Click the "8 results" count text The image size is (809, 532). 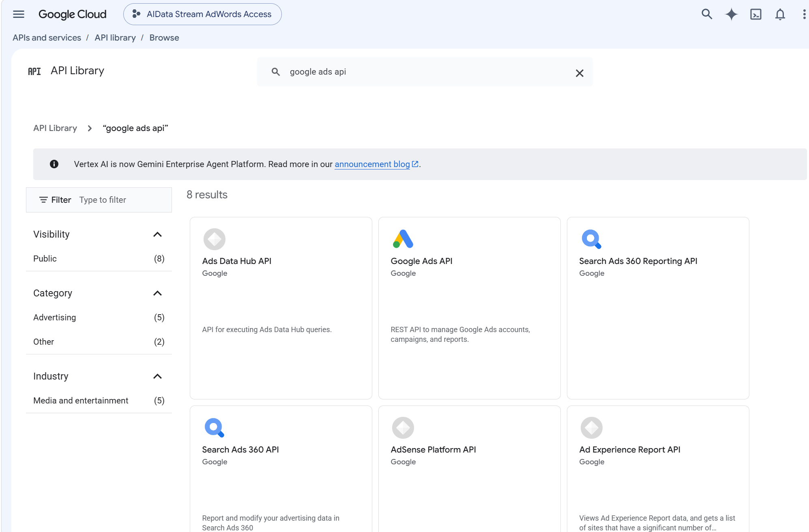click(x=207, y=195)
